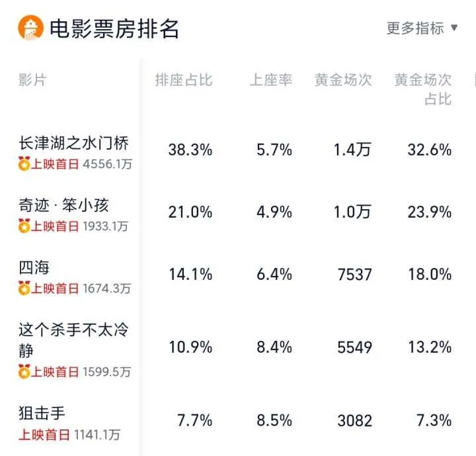Click the 影片 column header
This screenshot has height=456, width=476.
coord(33,80)
